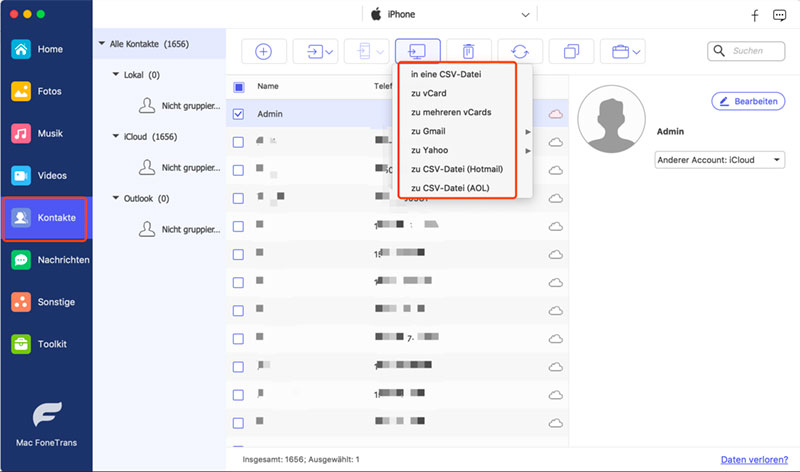The height and width of the screenshot is (472, 800).
Task: Uncheck the Admin contact checkbox
Action: tap(238, 114)
